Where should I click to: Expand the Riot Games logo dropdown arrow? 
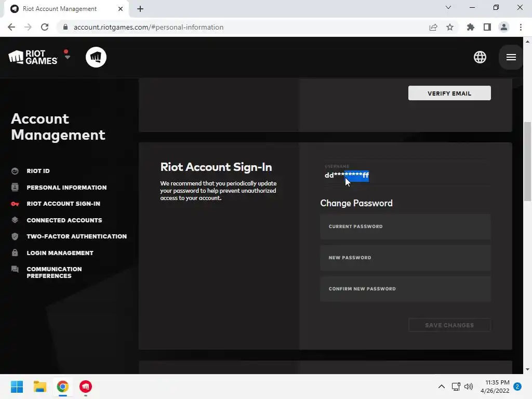click(67, 57)
